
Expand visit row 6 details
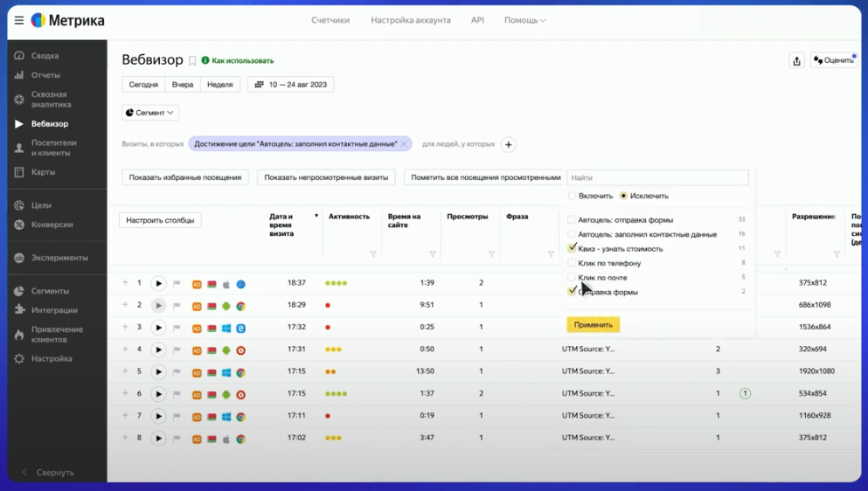[x=125, y=393]
